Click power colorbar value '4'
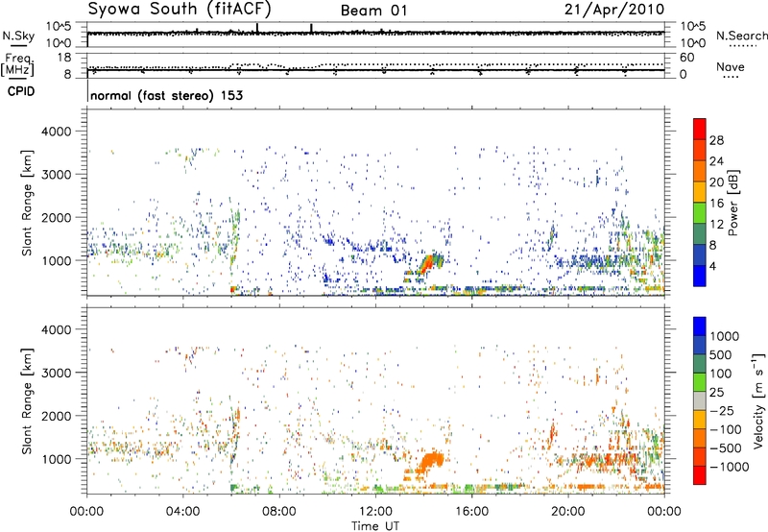This screenshot has height=532, width=768. 712,266
